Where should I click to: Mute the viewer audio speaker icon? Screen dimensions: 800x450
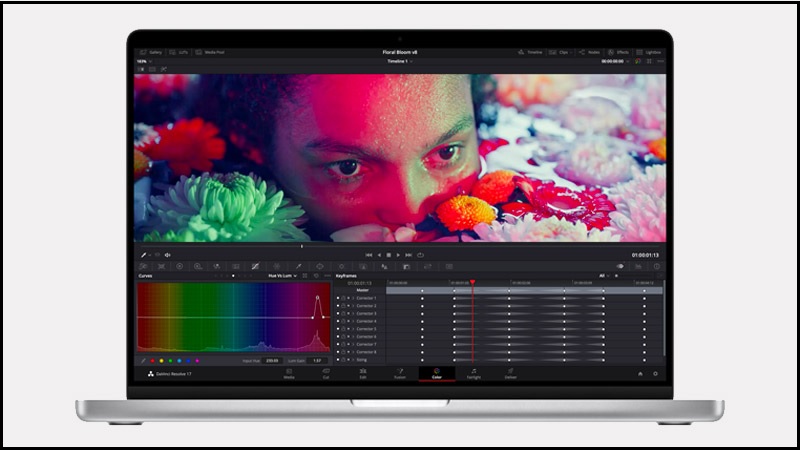tap(167, 255)
